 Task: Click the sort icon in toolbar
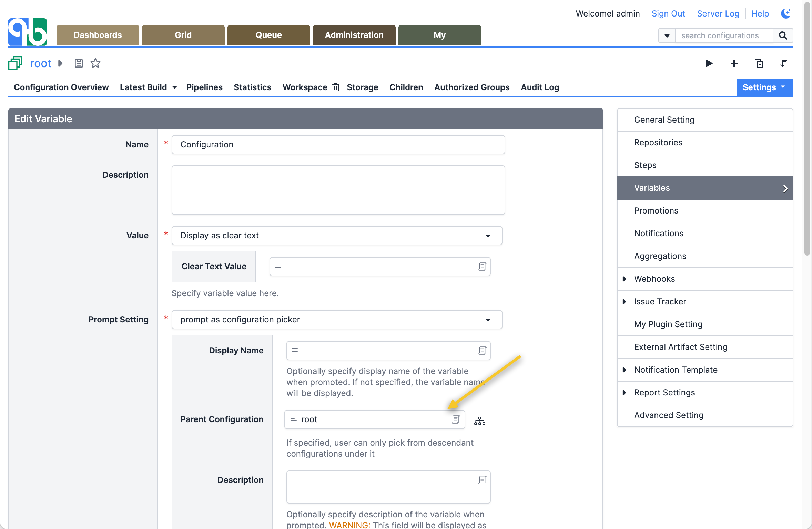click(x=783, y=63)
